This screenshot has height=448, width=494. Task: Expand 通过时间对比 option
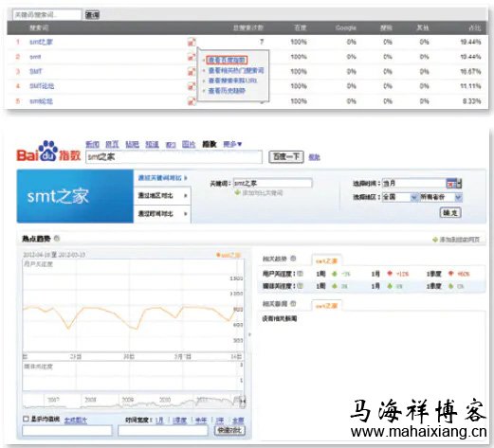click(163, 214)
